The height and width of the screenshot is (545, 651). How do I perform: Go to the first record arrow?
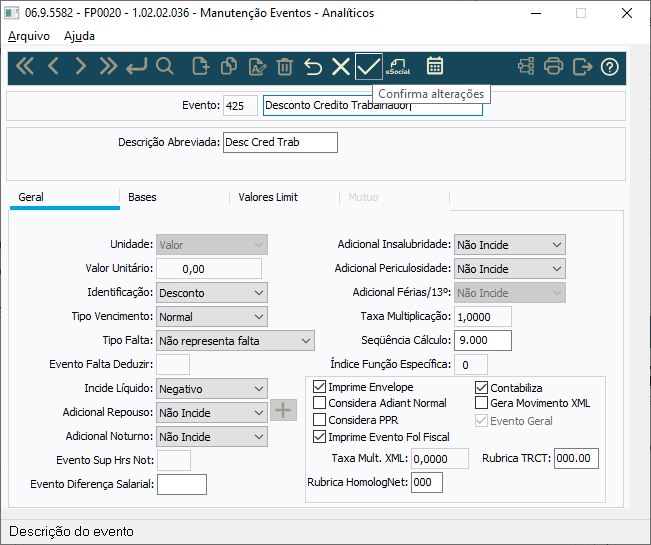(25, 67)
